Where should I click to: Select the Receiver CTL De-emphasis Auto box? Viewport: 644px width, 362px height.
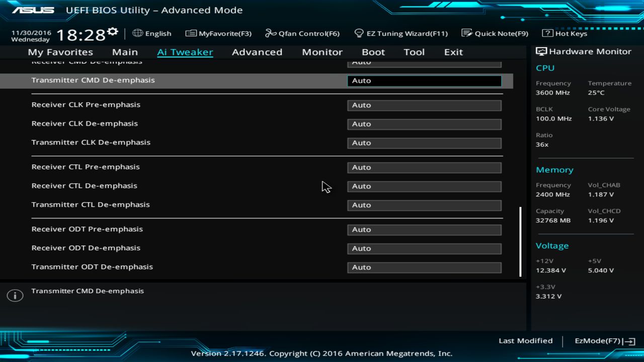pyautogui.click(x=424, y=186)
